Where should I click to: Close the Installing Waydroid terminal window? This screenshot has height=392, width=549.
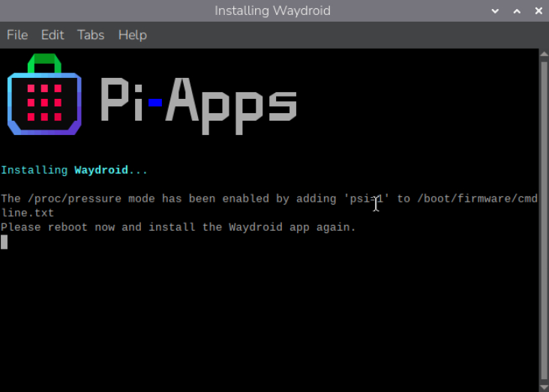(x=537, y=11)
